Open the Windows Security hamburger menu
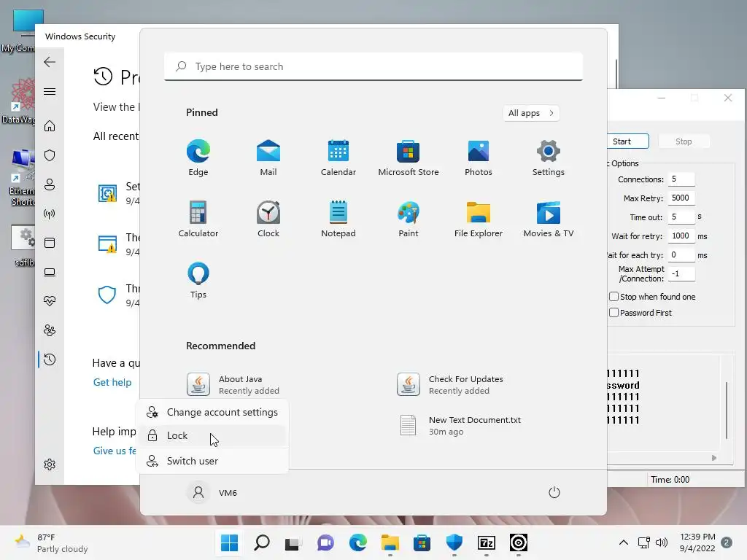The width and height of the screenshot is (747, 560). coord(50,91)
